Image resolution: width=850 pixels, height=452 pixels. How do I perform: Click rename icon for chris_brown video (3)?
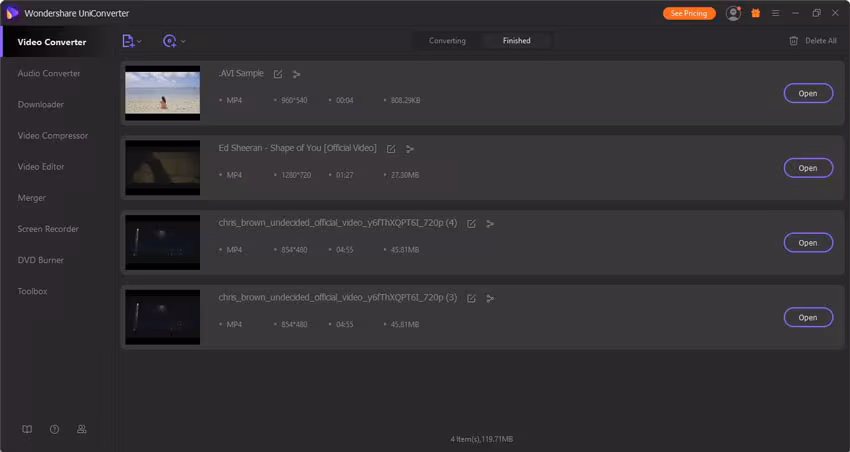[x=471, y=299]
